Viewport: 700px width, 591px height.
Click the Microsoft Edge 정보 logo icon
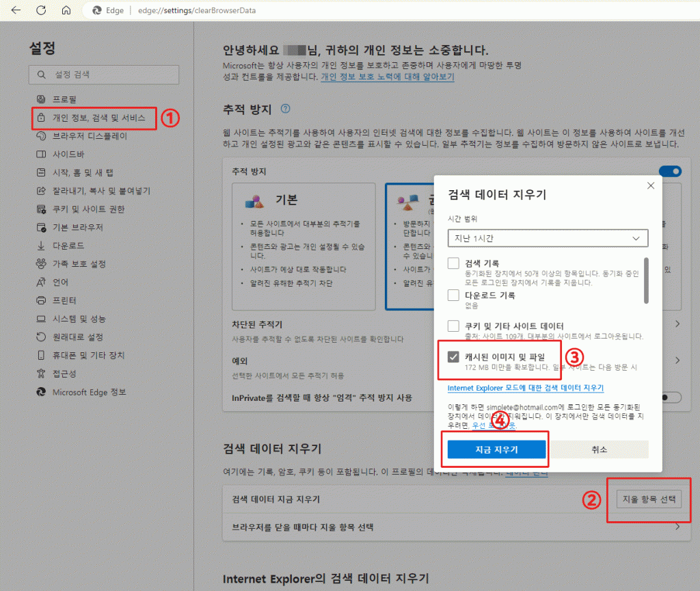[x=41, y=392]
